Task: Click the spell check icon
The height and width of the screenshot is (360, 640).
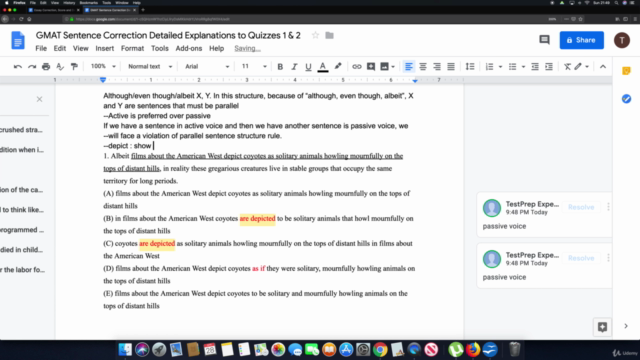Action: pos(60,67)
